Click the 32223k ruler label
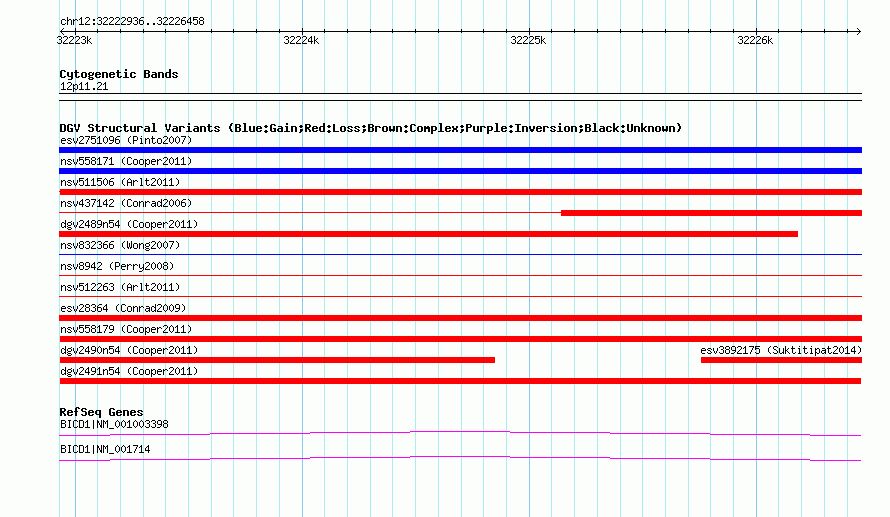Screen dimensions: 890x517 click(74, 40)
